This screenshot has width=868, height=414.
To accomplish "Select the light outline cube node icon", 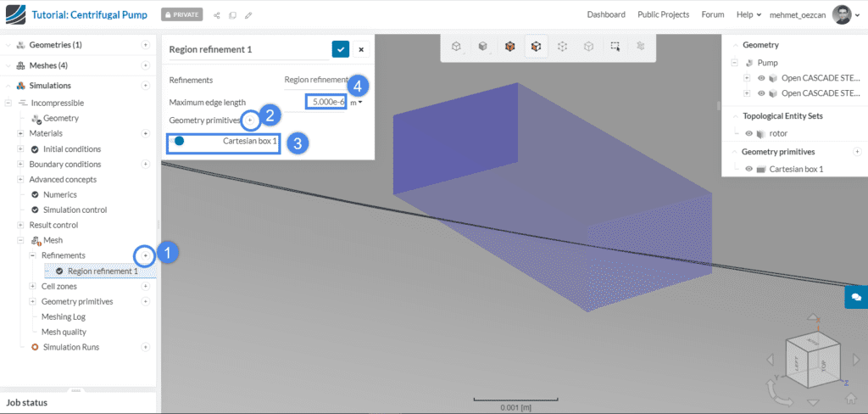I will point(589,48).
